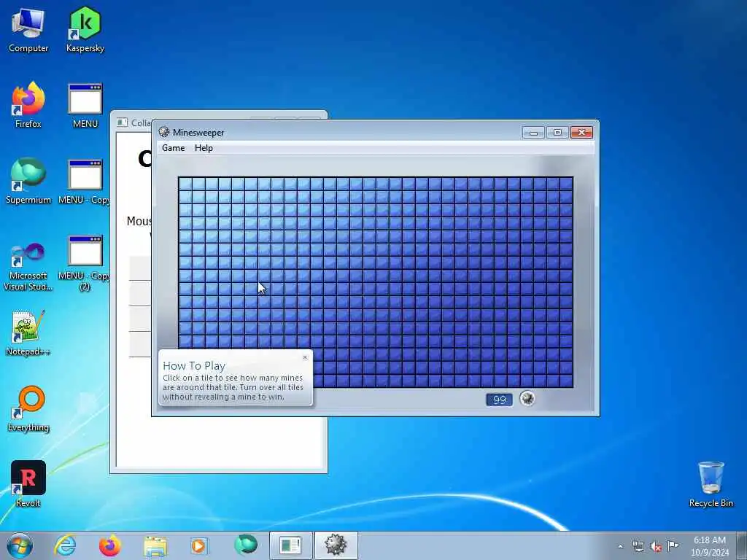Screen dimensions: 747x560
Task: Open the Kaspersky desktop shortcut
Action: tap(85, 30)
